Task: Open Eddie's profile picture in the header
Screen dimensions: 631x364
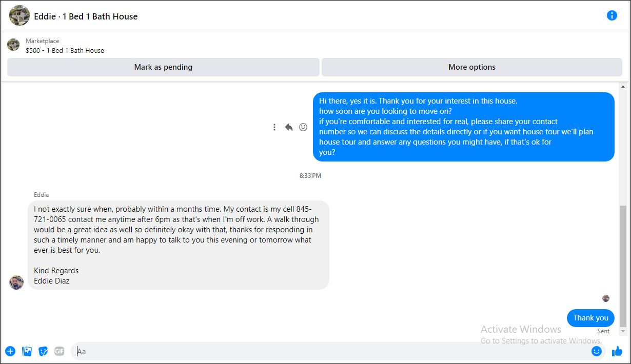Action: coord(19,16)
